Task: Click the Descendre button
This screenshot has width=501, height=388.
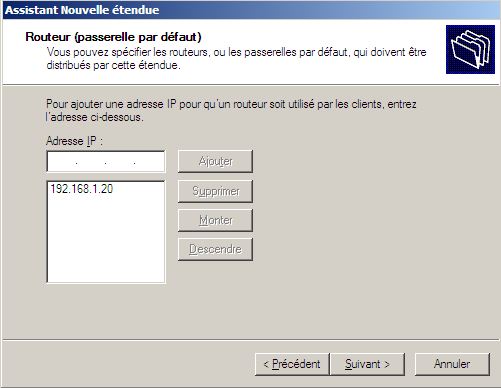Action: coord(215,249)
